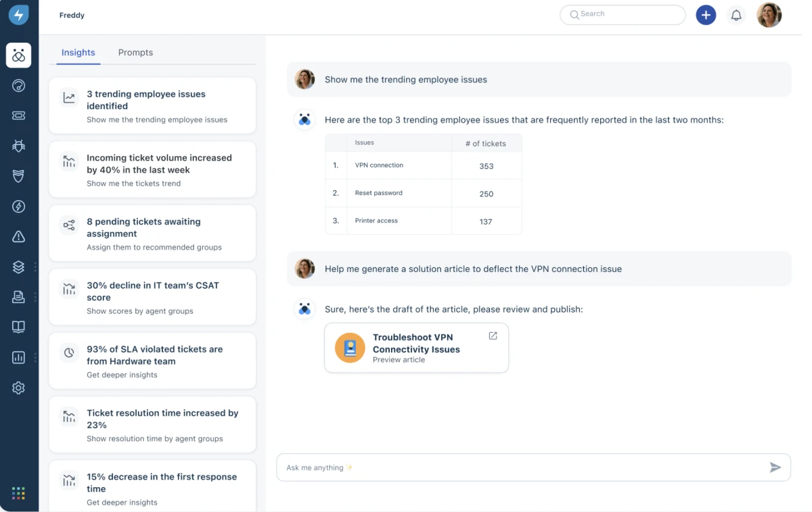The image size is (812, 512).
Task: Open the ticket resolution time increased insight
Action: pos(152,424)
